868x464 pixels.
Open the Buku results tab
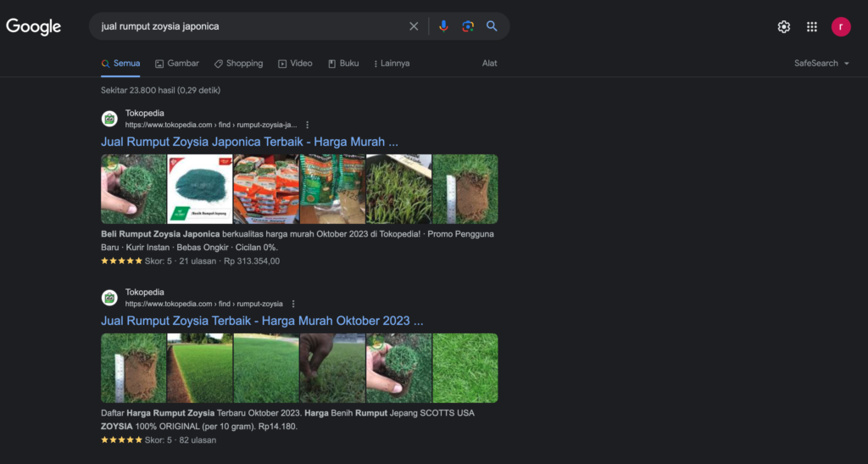click(x=343, y=64)
